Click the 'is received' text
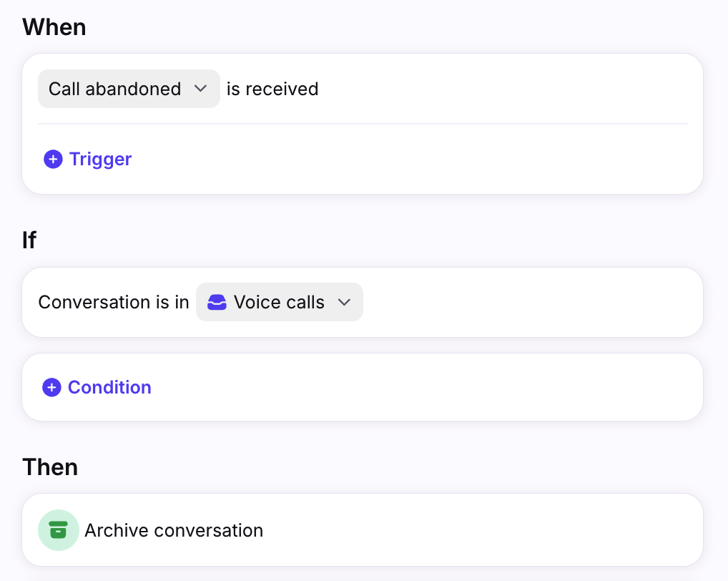 point(272,89)
